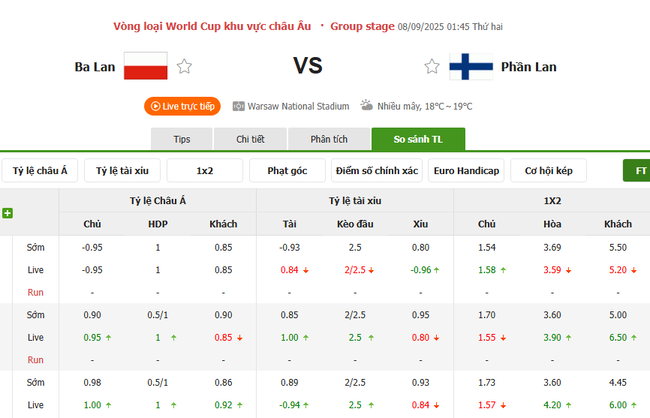Switch to the Tips tab
Viewport: 650px width, 418px height.
[181, 139]
